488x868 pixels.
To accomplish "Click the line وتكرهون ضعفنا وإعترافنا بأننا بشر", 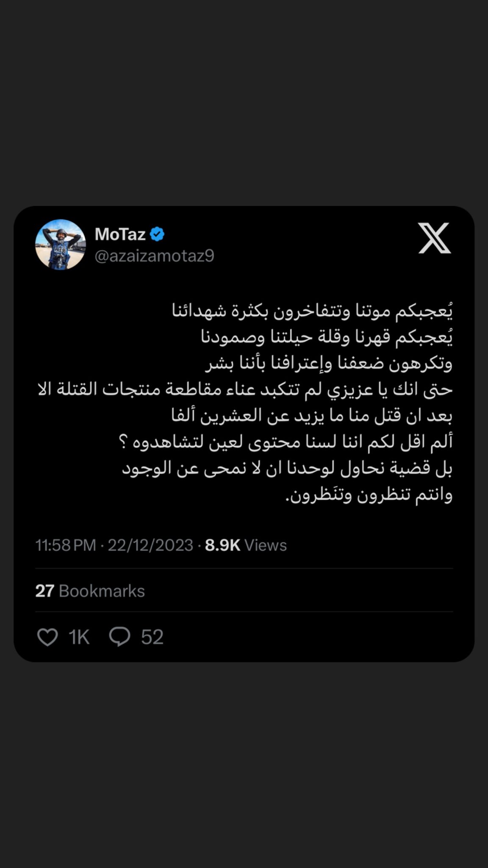I will (x=329, y=363).
